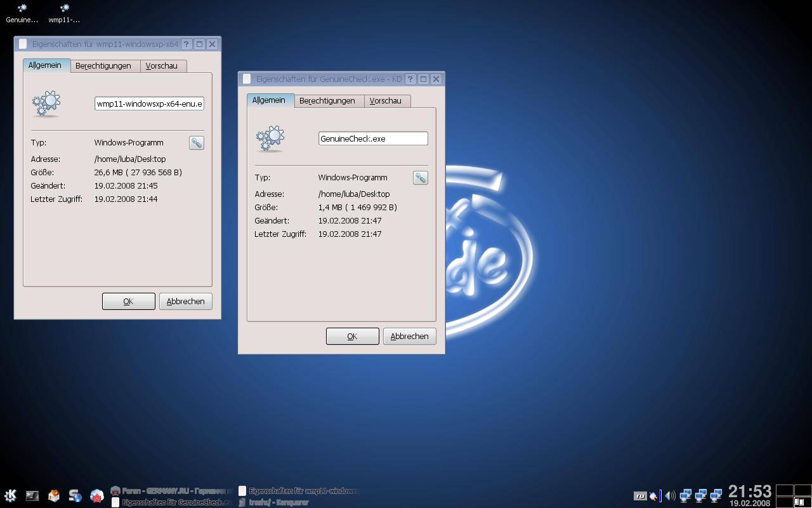Image resolution: width=812 pixels, height=508 pixels.
Task: Click Windows-Programm type in GenuineCheck window
Action: tap(353, 178)
